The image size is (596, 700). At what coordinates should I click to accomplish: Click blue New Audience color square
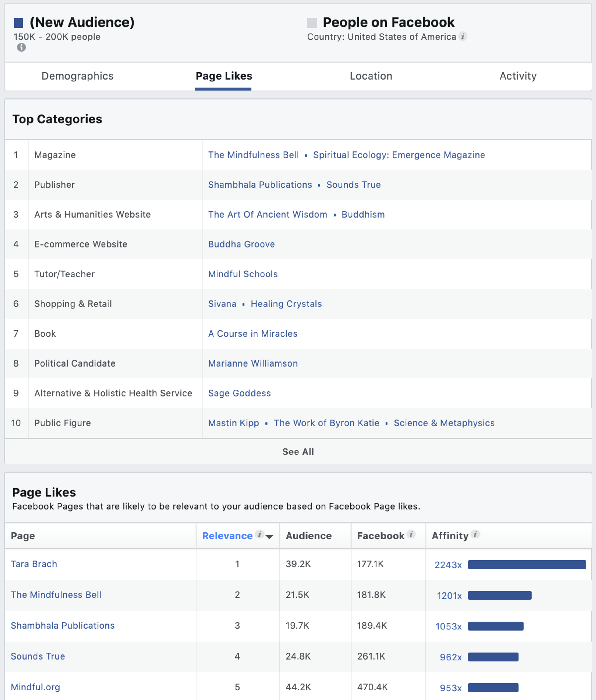point(18,23)
